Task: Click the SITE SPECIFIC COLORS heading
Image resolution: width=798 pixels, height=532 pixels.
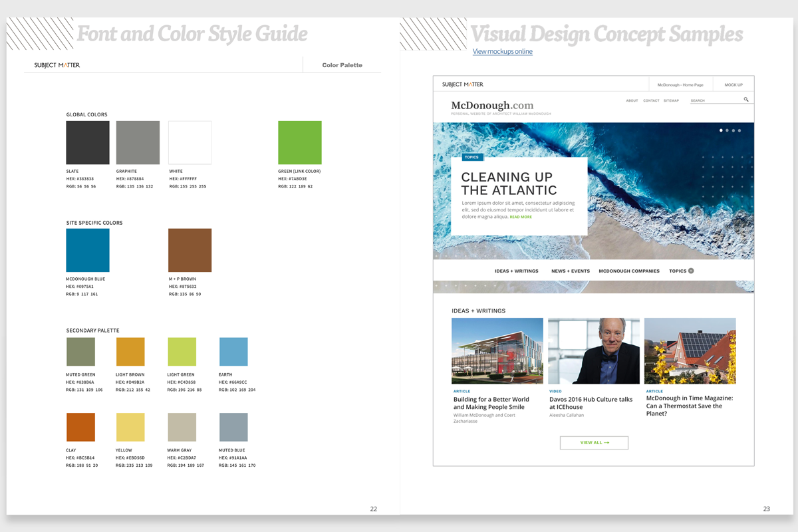Action: click(94, 223)
